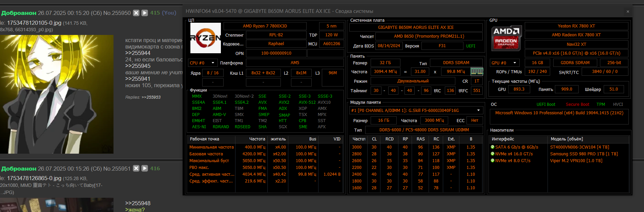This screenshot has height=212, width=644.
Task: Click the Raphael codename field
Action: click(276, 44)
